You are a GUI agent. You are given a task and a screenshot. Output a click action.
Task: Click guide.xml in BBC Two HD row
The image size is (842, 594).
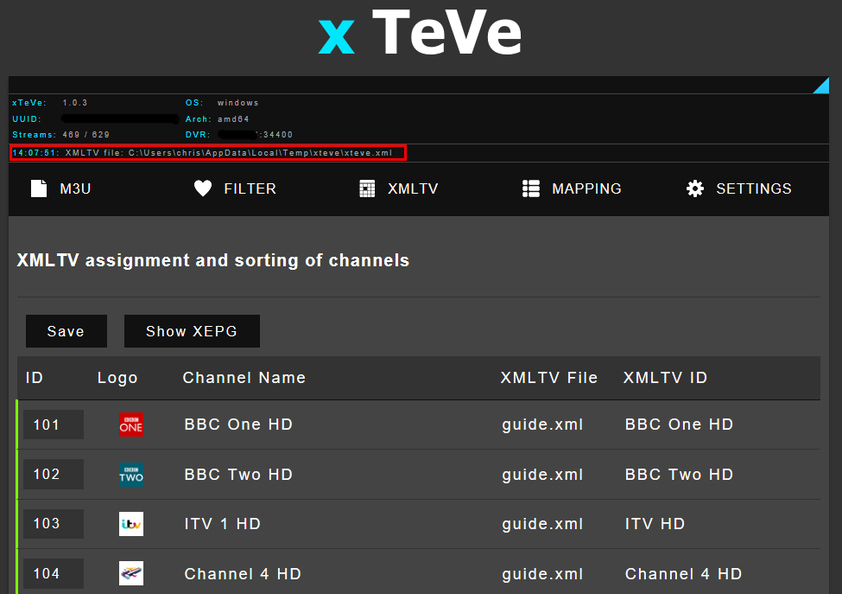pos(542,475)
